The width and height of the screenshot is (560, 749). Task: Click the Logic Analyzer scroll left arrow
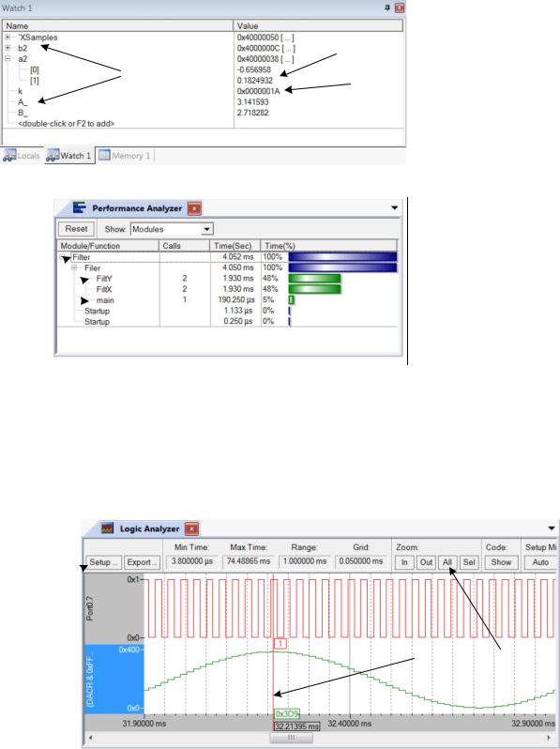click(91, 738)
